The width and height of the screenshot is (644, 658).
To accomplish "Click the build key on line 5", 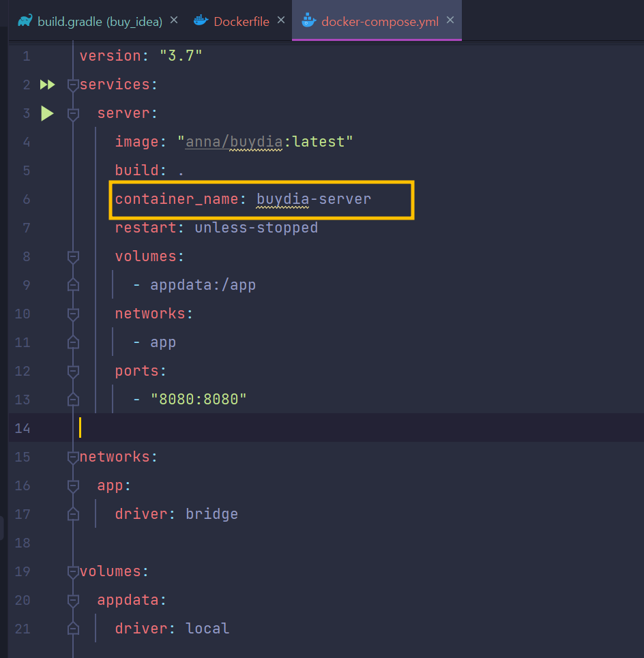I will 137,170.
